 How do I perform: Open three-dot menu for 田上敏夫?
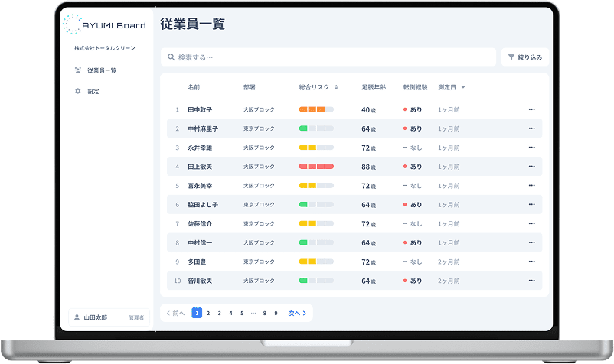(x=531, y=167)
